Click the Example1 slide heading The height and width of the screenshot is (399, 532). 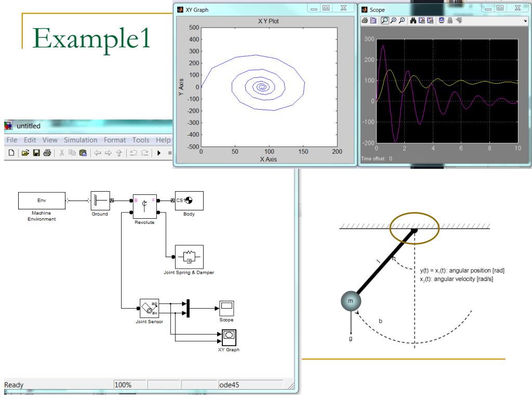[x=91, y=38]
